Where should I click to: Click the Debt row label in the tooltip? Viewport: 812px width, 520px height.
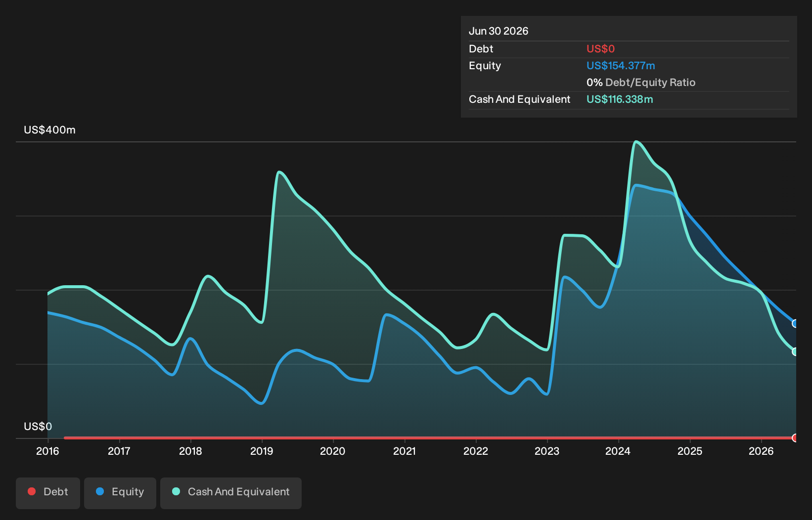point(481,49)
